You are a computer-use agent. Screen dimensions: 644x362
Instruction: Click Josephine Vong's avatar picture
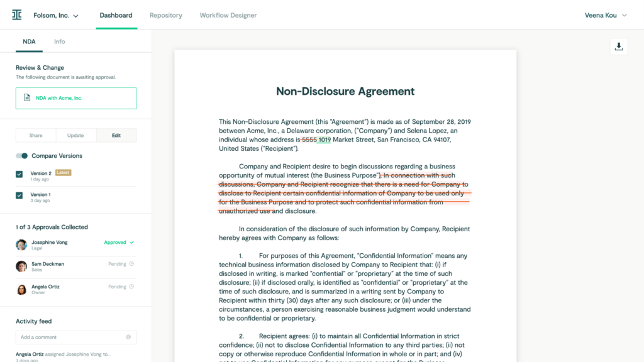(x=21, y=244)
